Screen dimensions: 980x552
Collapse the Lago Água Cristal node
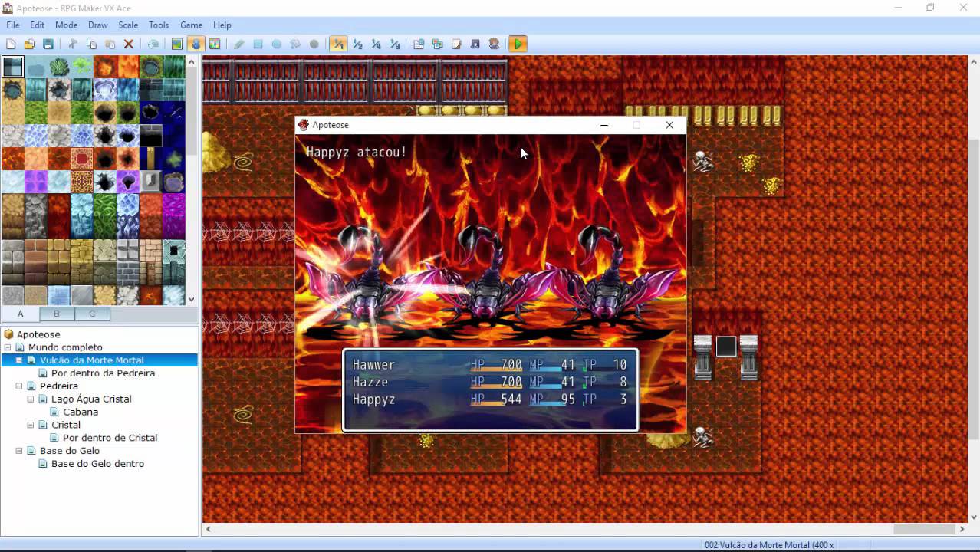tap(31, 399)
